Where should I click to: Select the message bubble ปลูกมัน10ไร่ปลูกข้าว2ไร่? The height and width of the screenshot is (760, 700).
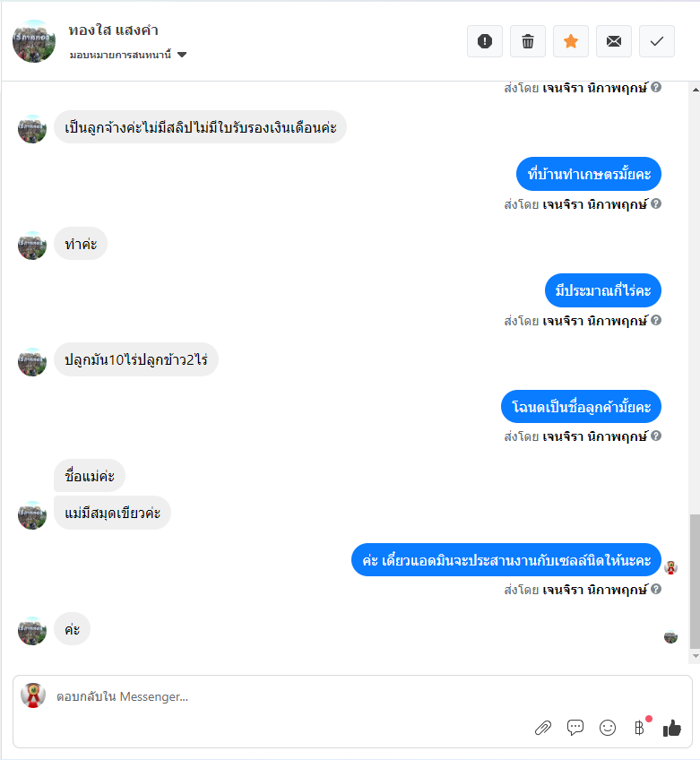tap(136, 359)
